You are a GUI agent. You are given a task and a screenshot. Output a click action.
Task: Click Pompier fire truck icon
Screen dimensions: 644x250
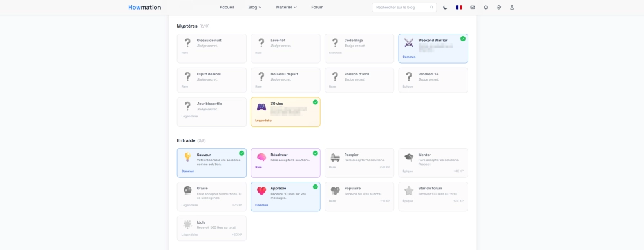[335, 157]
